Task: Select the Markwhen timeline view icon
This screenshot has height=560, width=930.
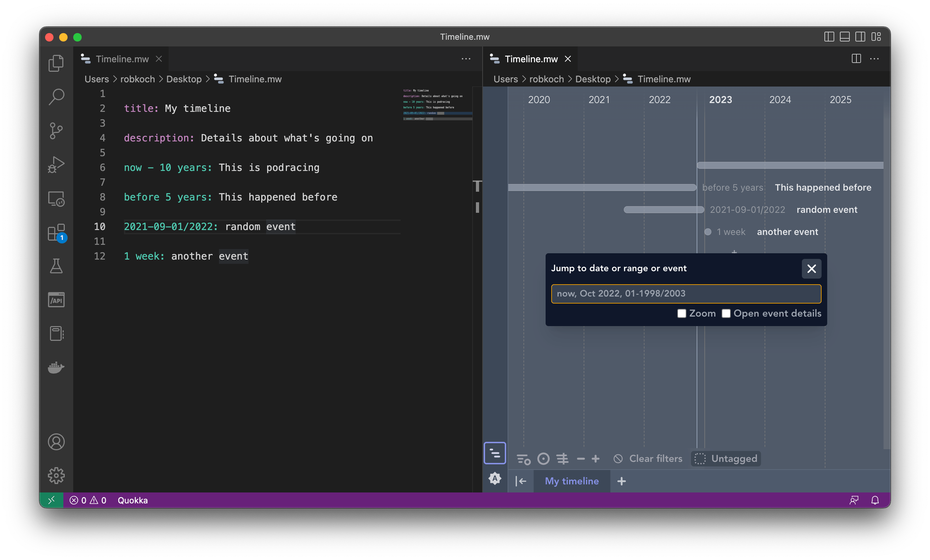Action: pyautogui.click(x=495, y=453)
